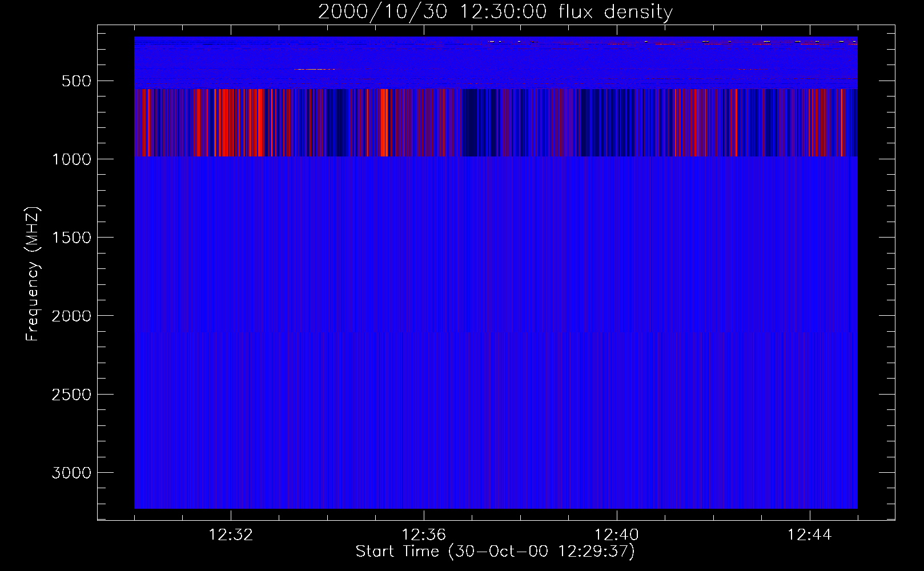Click the 500 frequency tick label
Viewport: 924px width, 571px height.
[x=77, y=81]
